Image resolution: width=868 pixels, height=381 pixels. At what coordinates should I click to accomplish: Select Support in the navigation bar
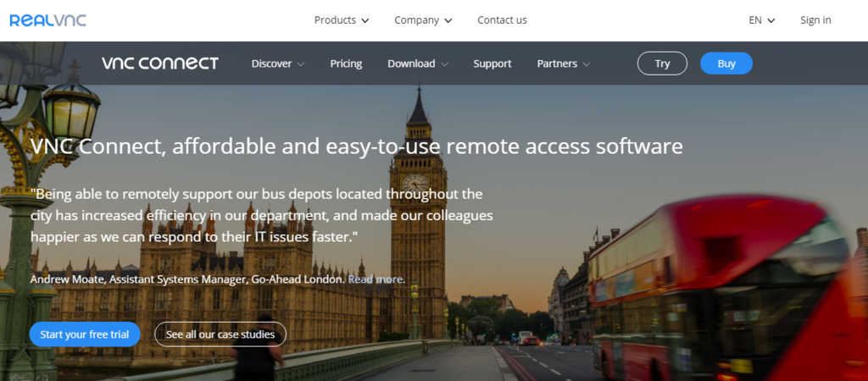click(x=492, y=63)
